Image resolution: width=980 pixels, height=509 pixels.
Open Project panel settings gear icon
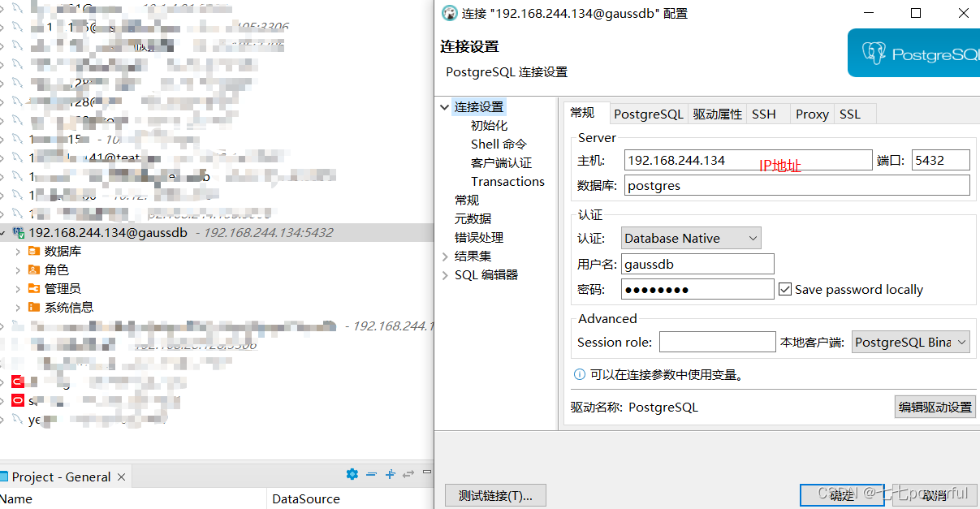(352, 474)
